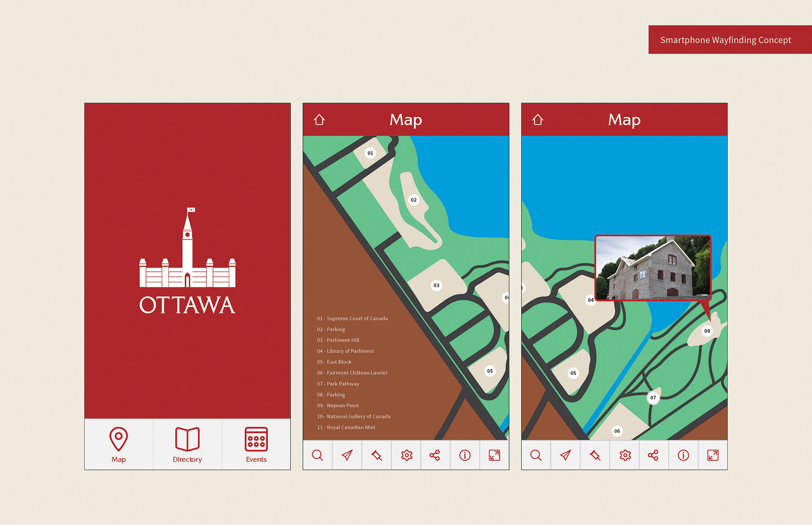
Task: Click search magnifier in middle map toolbar
Action: [317, 455]
